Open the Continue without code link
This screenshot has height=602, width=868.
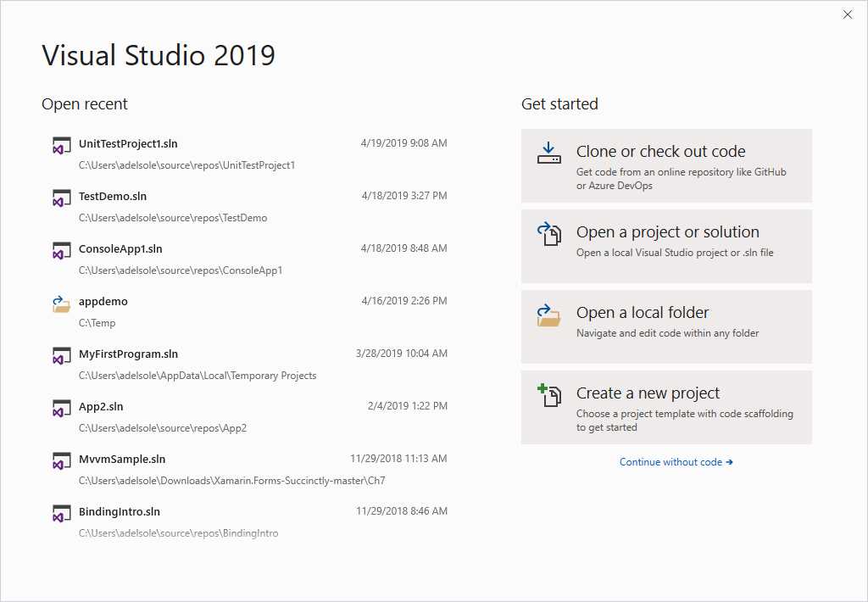676,461
